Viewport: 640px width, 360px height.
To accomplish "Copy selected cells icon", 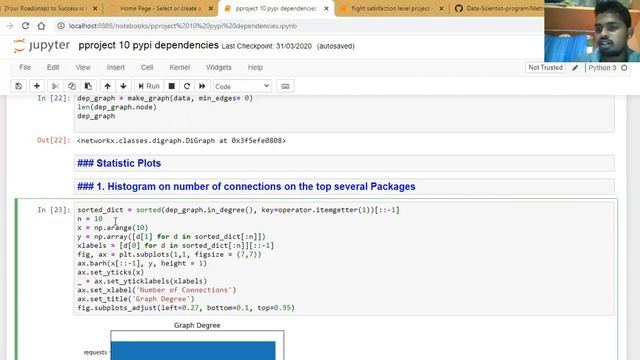I will pyautogui.click(x=71, y=86).
